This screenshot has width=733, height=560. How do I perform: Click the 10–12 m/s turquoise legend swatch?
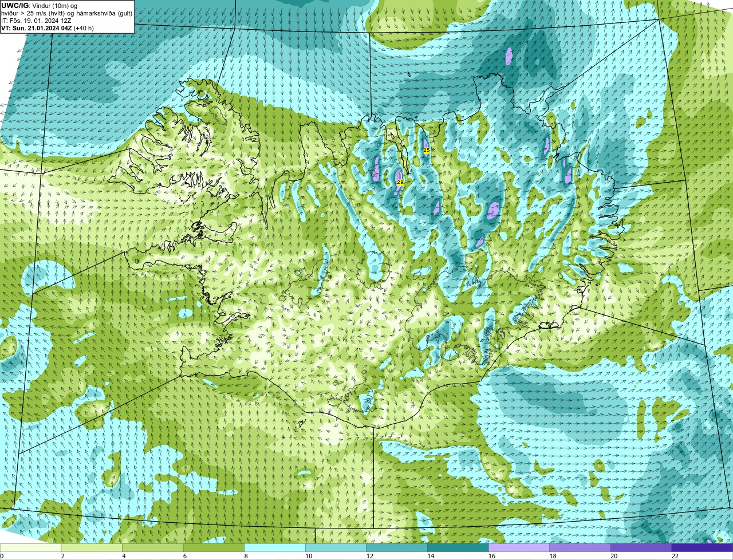coord(336,547)
